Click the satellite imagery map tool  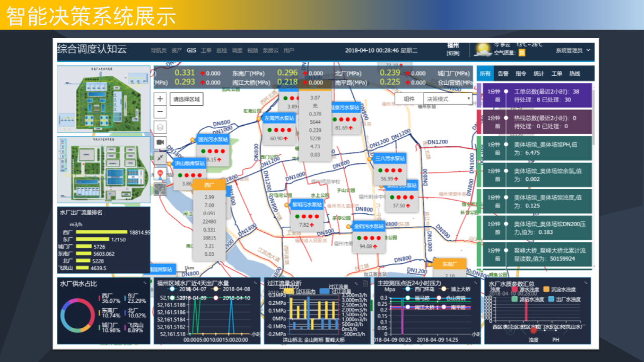coord(160,189)
